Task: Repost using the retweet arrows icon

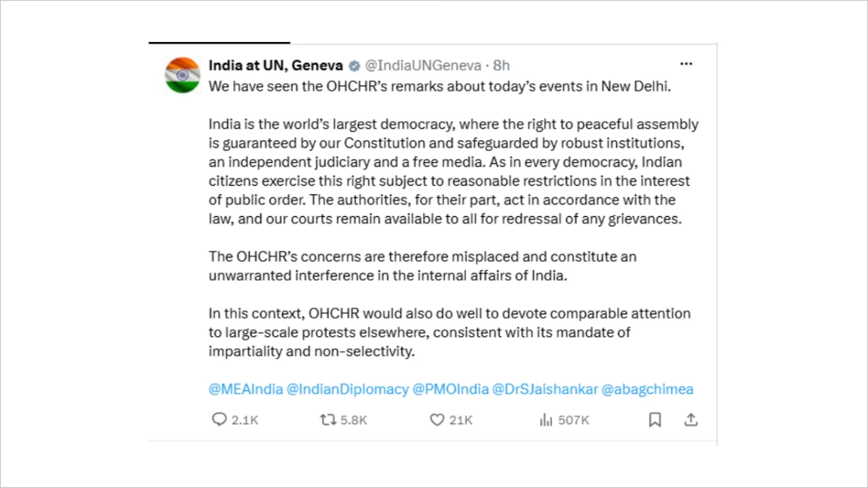Action: coord(328,420)
